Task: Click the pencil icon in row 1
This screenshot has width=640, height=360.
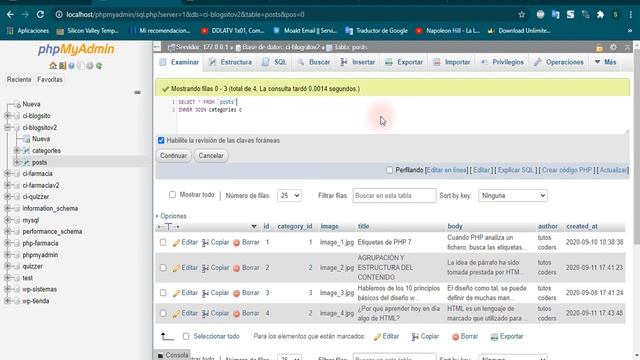Action: click(176, 242)
